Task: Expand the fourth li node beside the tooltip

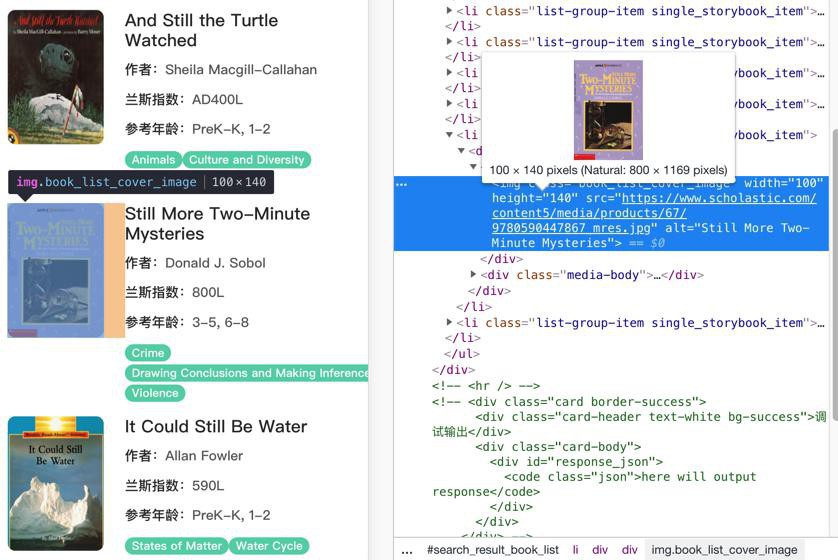Action: coord(449,103)
